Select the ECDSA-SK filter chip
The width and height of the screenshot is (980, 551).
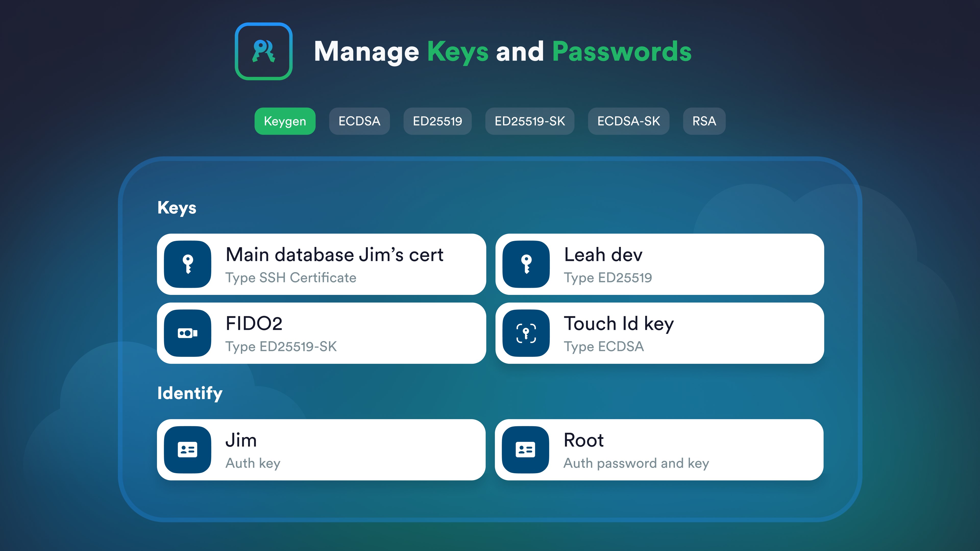pyautogui.click(x=628, y=121)
